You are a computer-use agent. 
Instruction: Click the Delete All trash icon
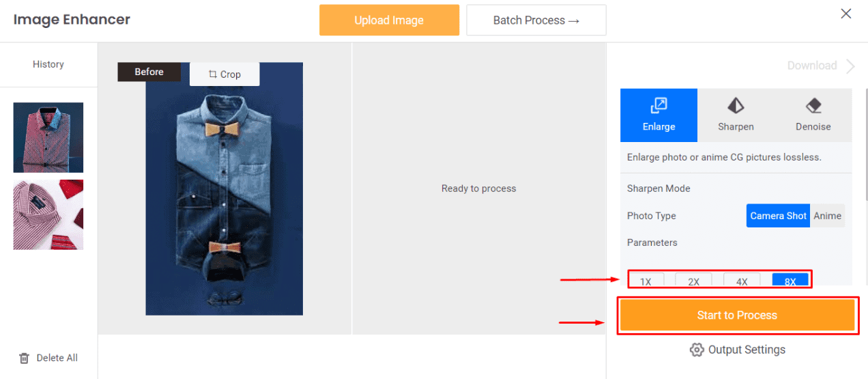click(x=25, y=358)
